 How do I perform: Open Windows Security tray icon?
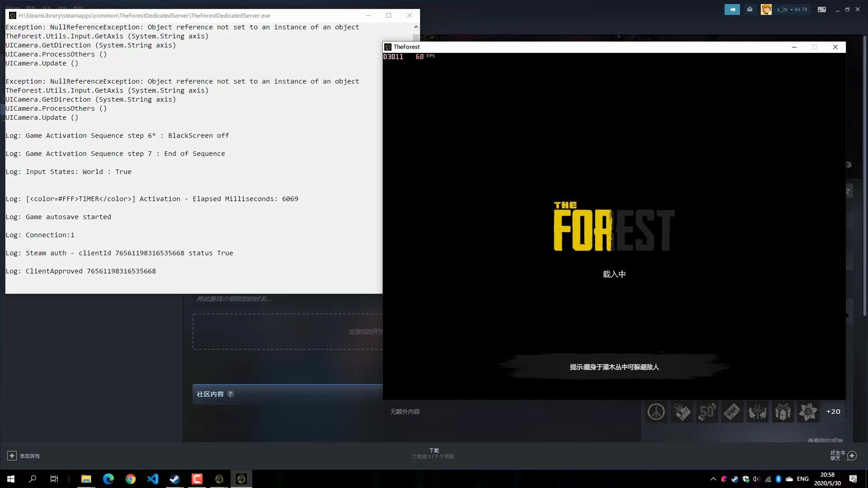pyautogui.click(x=746, y=479)
